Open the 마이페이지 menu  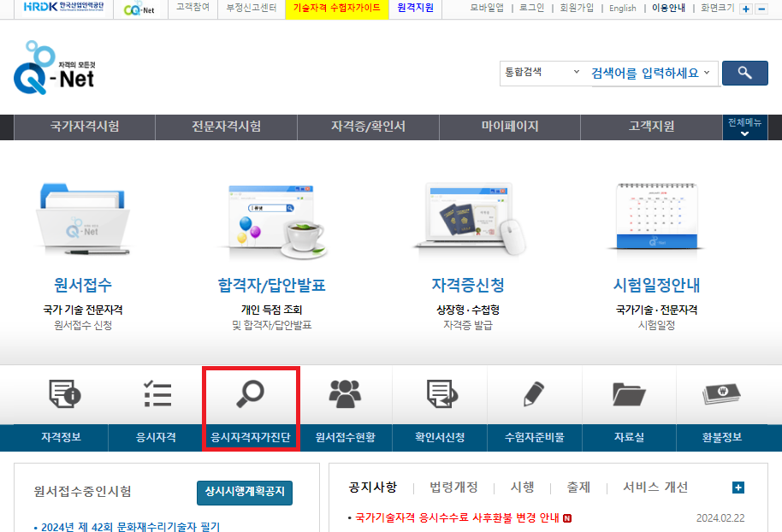(x=509, y=127)
